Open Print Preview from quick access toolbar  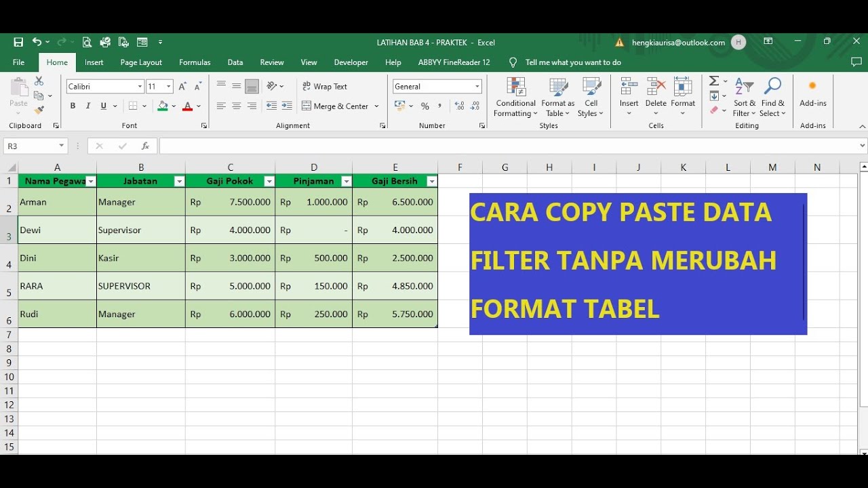click(87, 42)
